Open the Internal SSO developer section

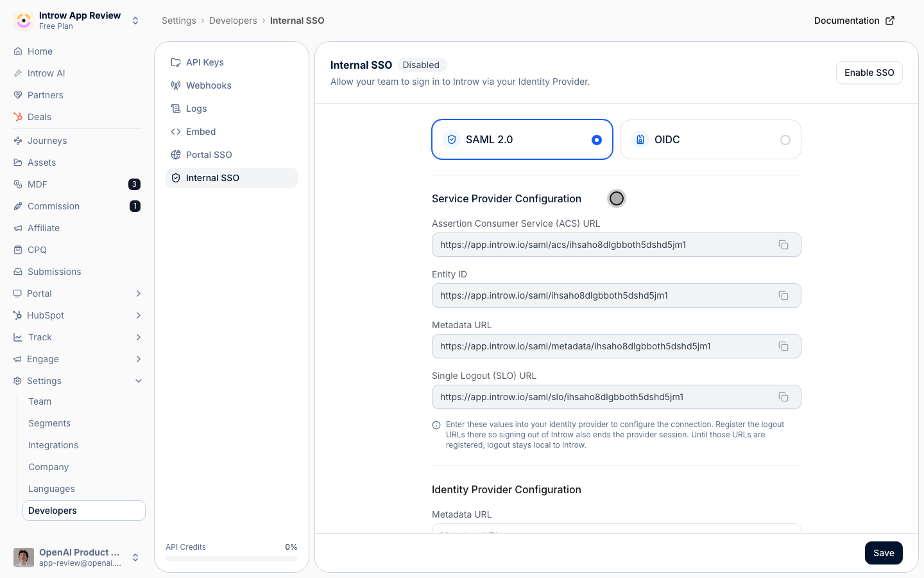pos(232,178)
